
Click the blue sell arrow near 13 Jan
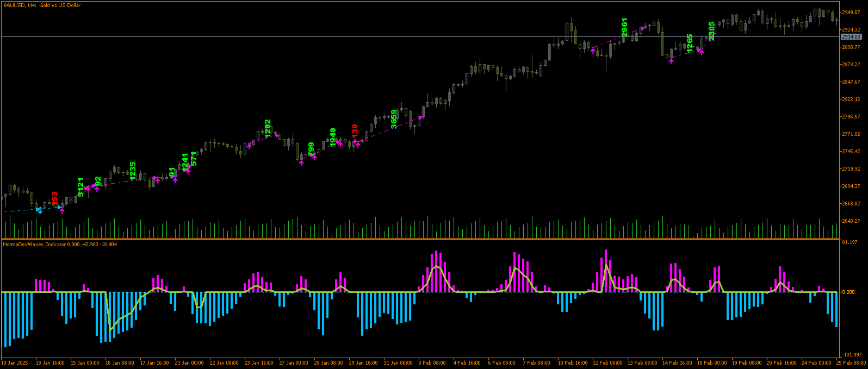click(39, 211)
